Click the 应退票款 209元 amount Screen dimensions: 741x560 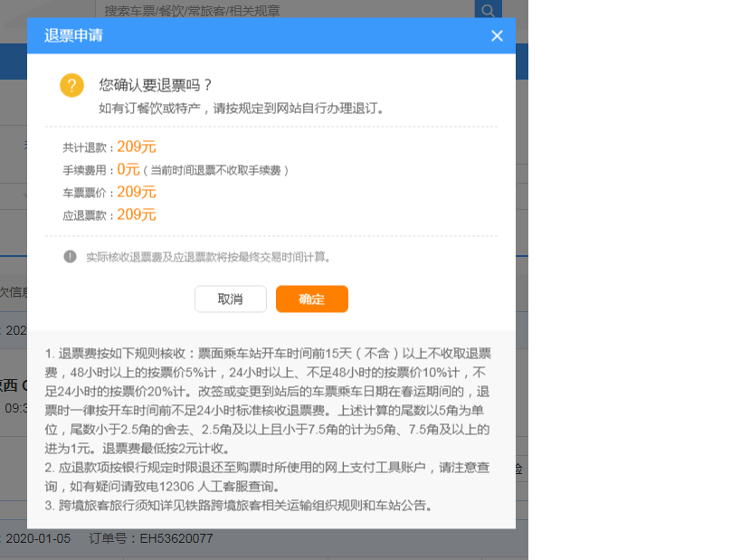(x=136, y=214)
